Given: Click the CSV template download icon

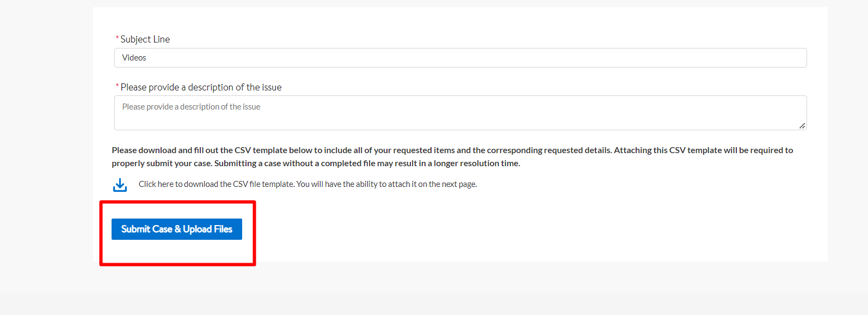Looking at the screenshot, I should click(x=120, y=185).
